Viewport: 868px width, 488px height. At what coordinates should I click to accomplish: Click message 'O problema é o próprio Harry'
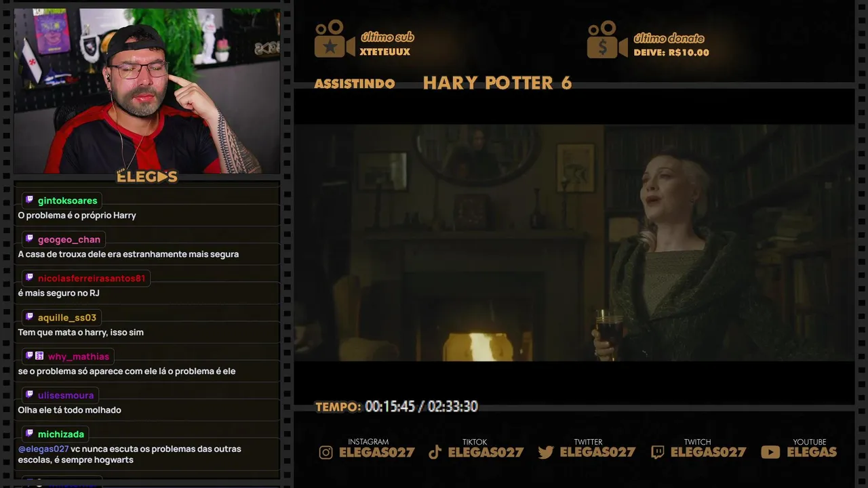pos(77,216)
